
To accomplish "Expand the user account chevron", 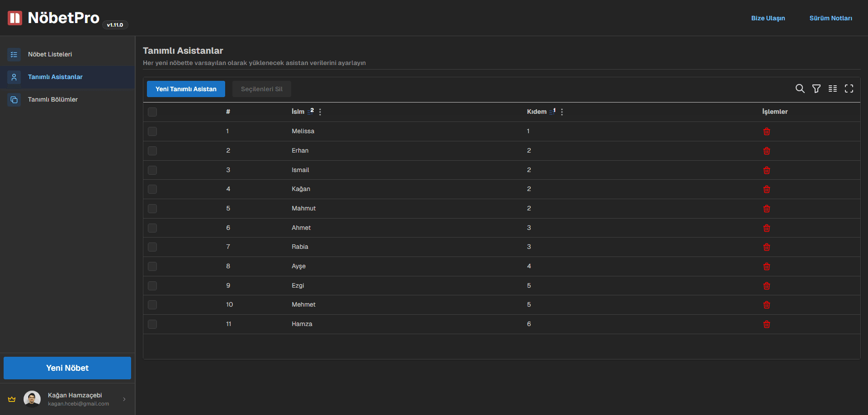I will coord(124,399).
